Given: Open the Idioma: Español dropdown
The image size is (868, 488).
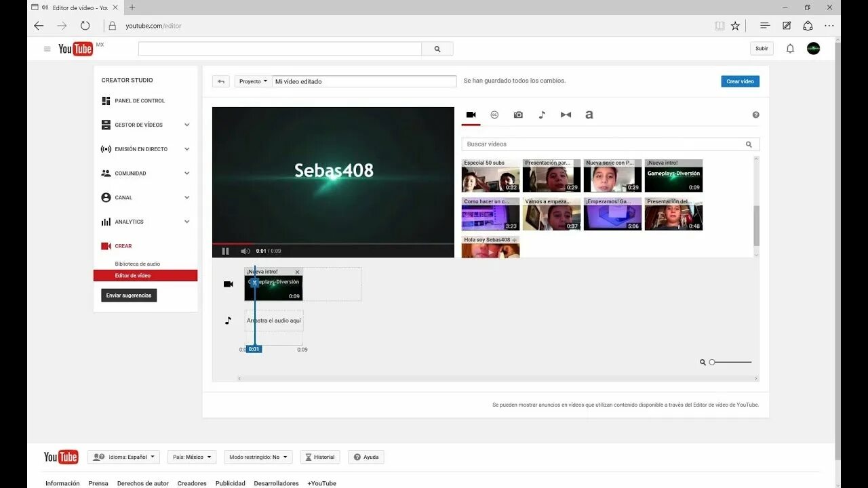Looking at the screenshot, I should point(123,457).
